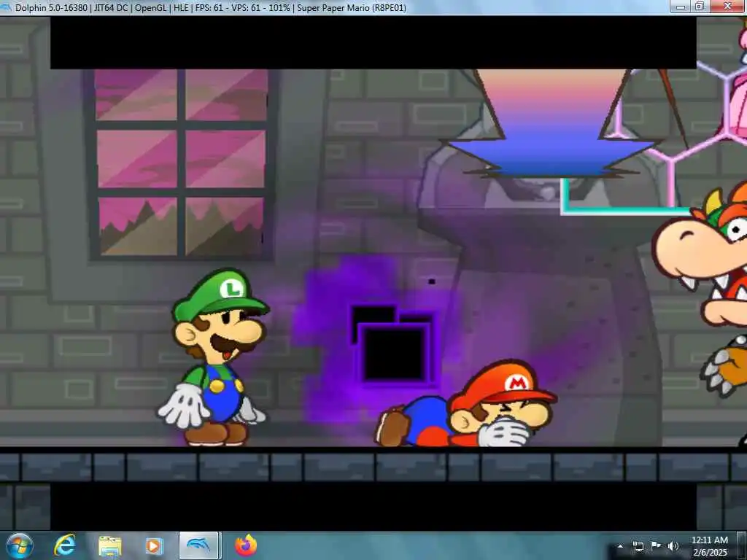The height and width of the screenshot is (560, 747).
Task: Open Windows Explorer folder icon in taskbar
Action: tap(110, 546)
